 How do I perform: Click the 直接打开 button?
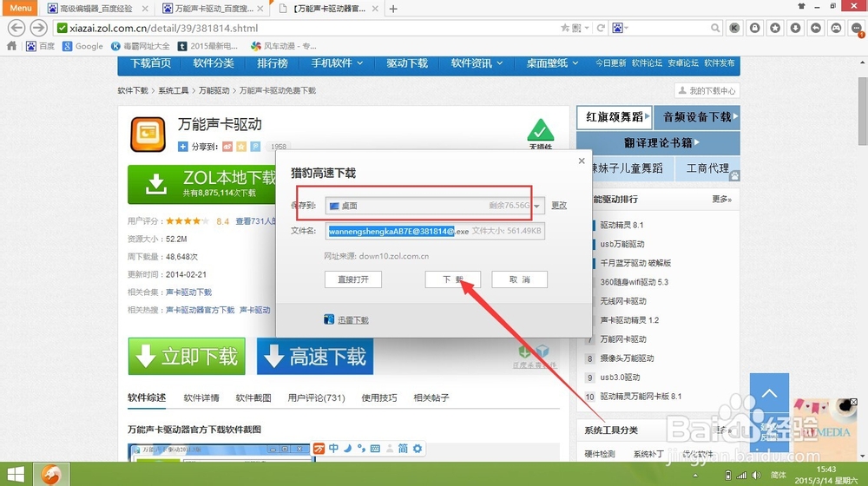(x=353, y=279)
